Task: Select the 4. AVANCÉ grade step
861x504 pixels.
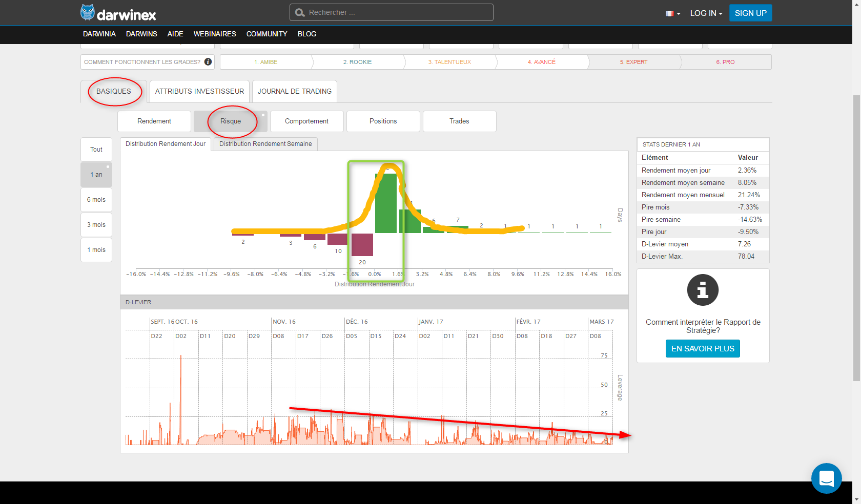Action: (x=541, y=62)
